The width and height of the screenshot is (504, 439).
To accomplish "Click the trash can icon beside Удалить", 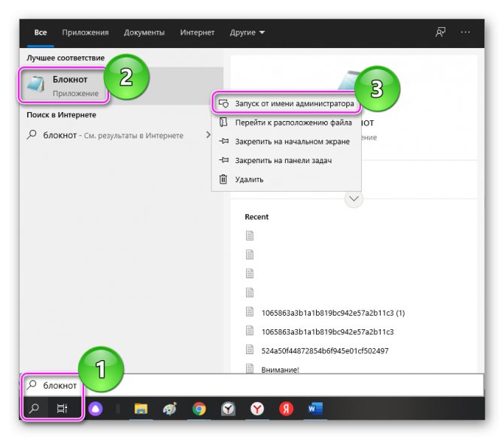I will (x=223, y=179).
